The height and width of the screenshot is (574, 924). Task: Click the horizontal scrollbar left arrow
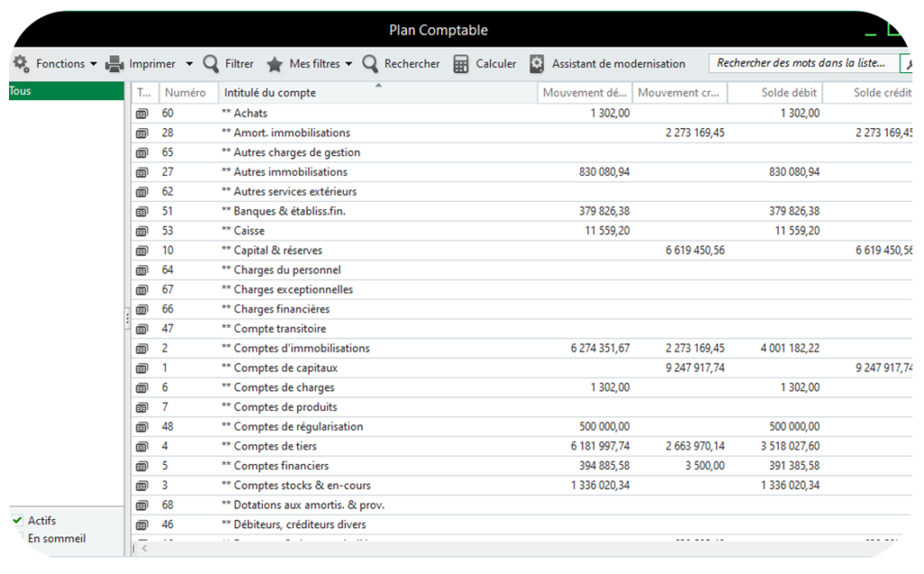pyautogui.click(x=143, y=548)
